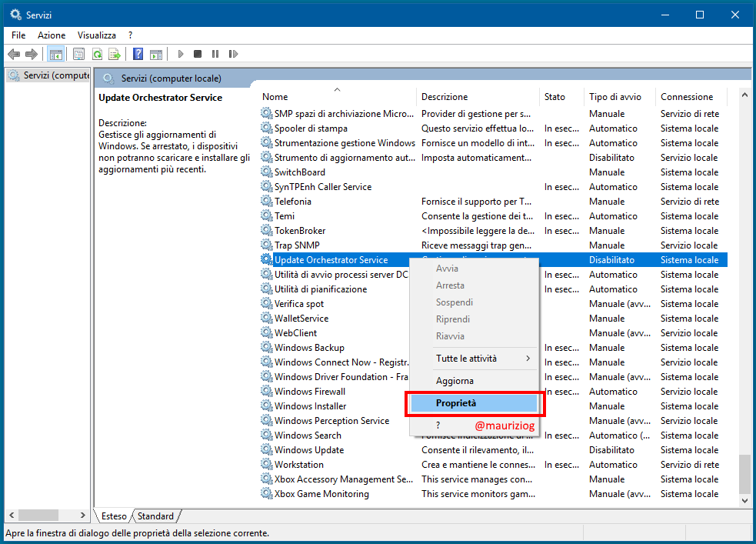Click the Back arrow toolbar icon
The image size is (756, 544).
14,54
